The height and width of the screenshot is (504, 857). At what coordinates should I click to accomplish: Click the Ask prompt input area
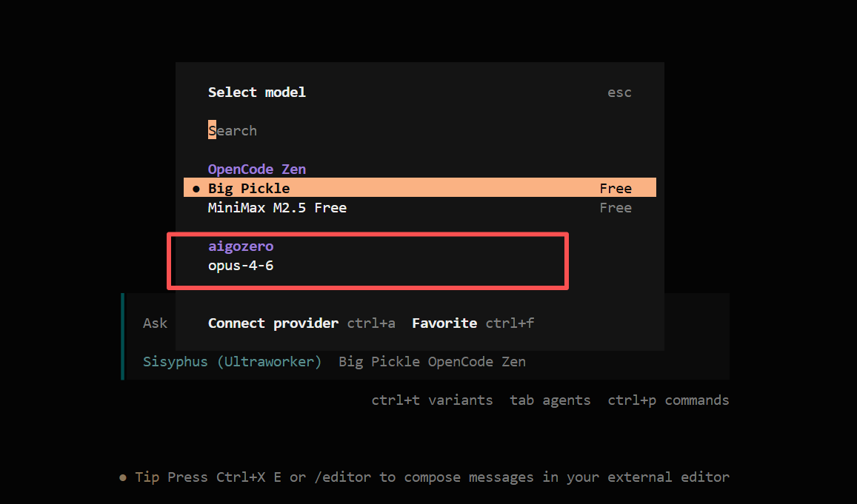[155, 323]
